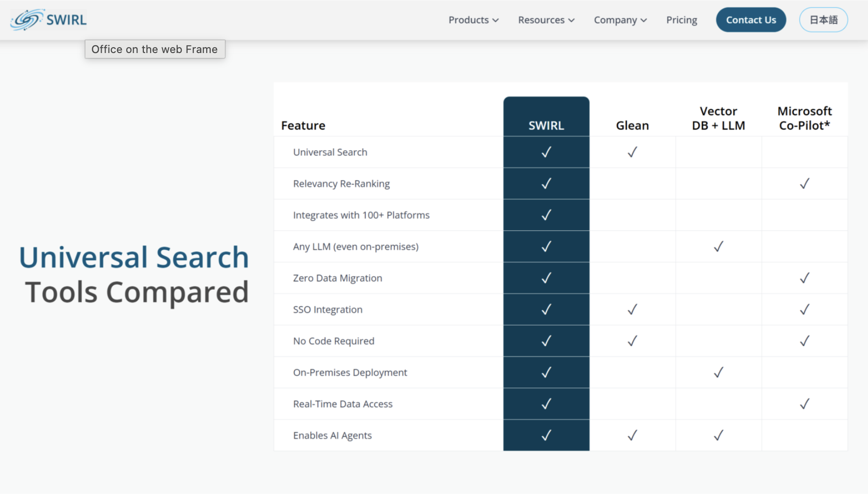Click Vector DB checkmark for On-Premises Deployment
This screenshot has width=868, height=496.
tap(718, 372)
